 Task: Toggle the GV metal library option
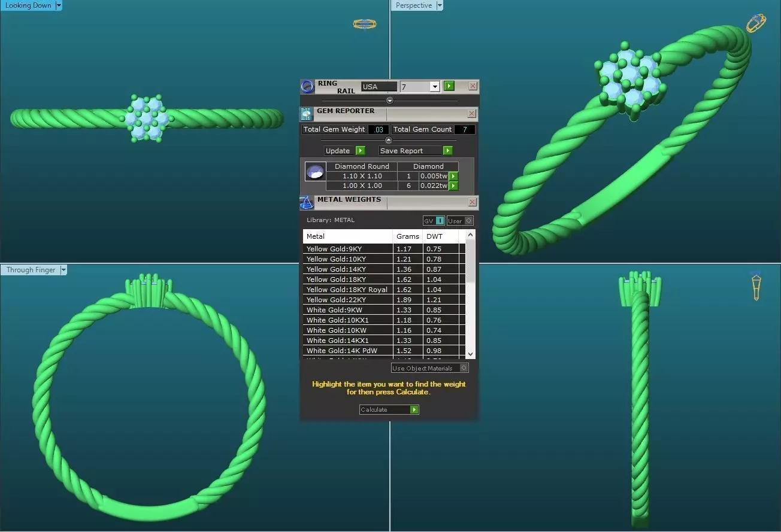click(434, 221)
